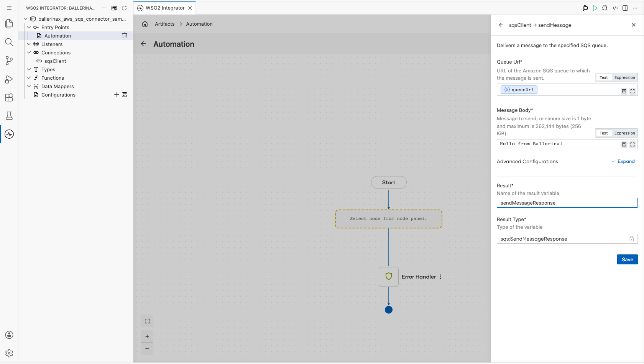Select the Start node in the flow
644x364 pixels.
(x=389, y=182)
